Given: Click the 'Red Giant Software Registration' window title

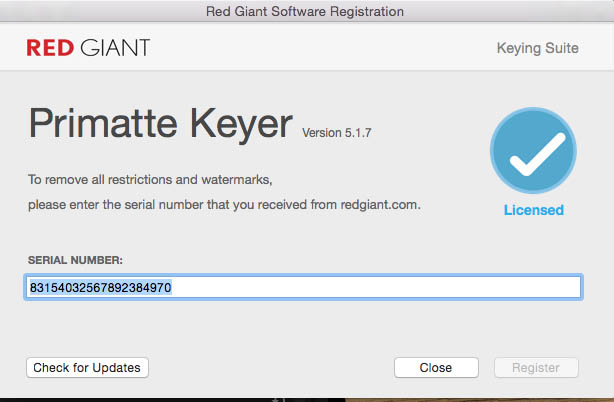Looking at the screenshot, I should coord(305,11).
